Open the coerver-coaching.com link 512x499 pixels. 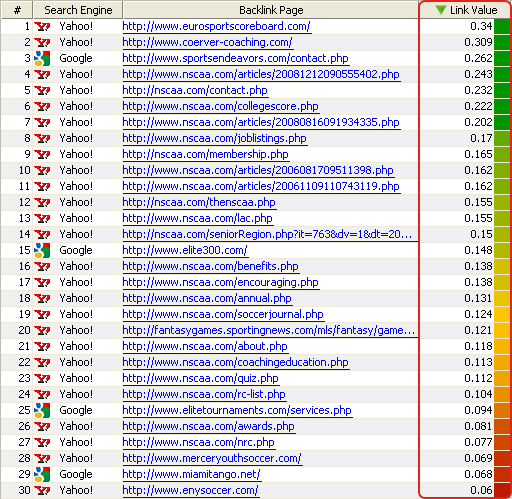click(208, 42)
